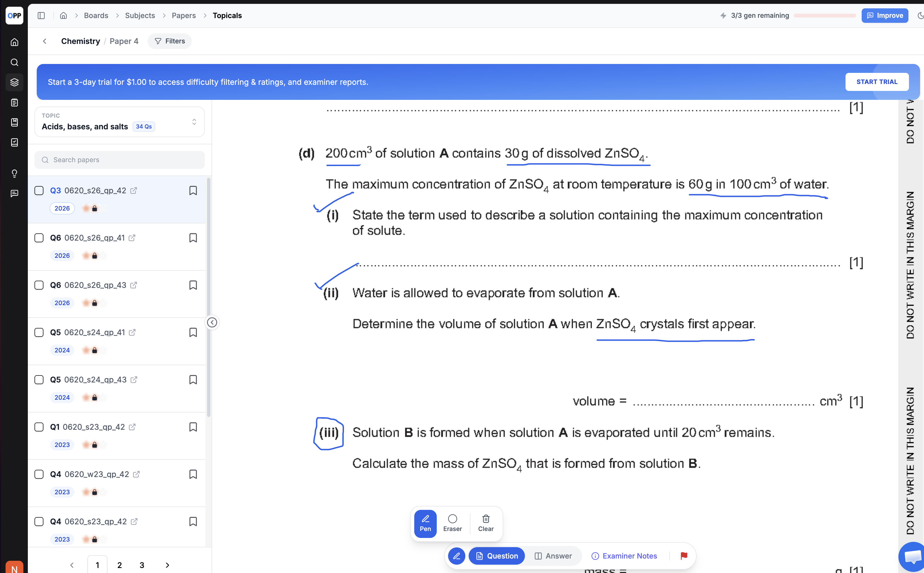Go to the next page arrow

(167, 565)
